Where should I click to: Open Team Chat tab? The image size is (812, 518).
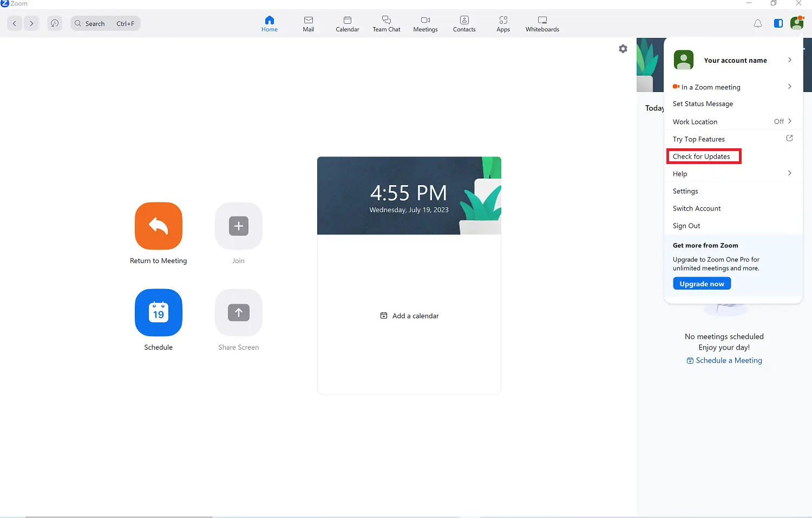(x=387, y=24)
